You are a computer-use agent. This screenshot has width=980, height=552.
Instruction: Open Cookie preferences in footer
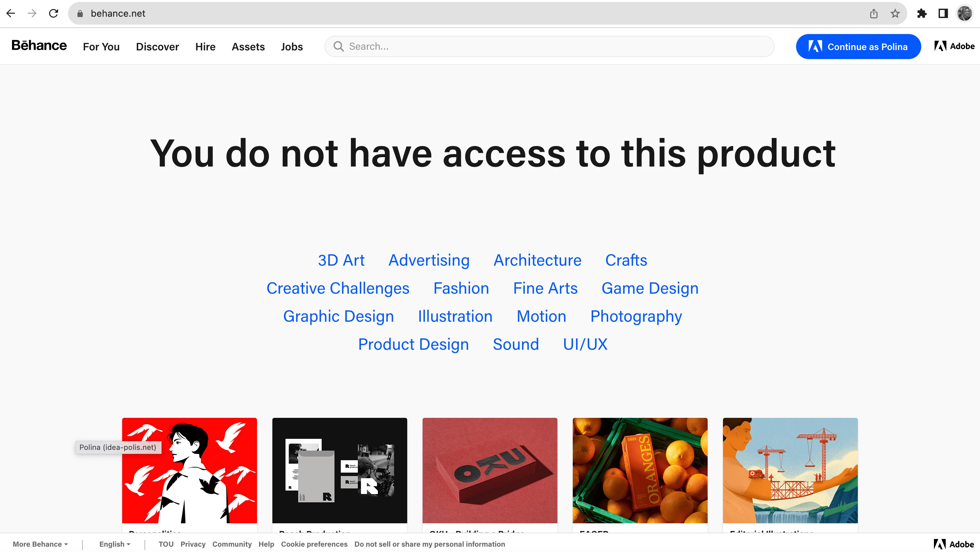pyautogui.click(x=314, y=544)
